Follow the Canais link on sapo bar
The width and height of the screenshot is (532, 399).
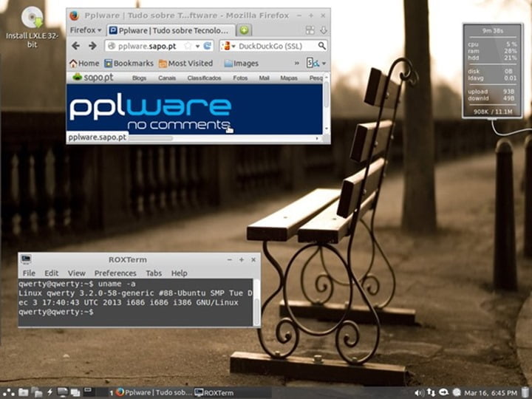tap(167, 78)
